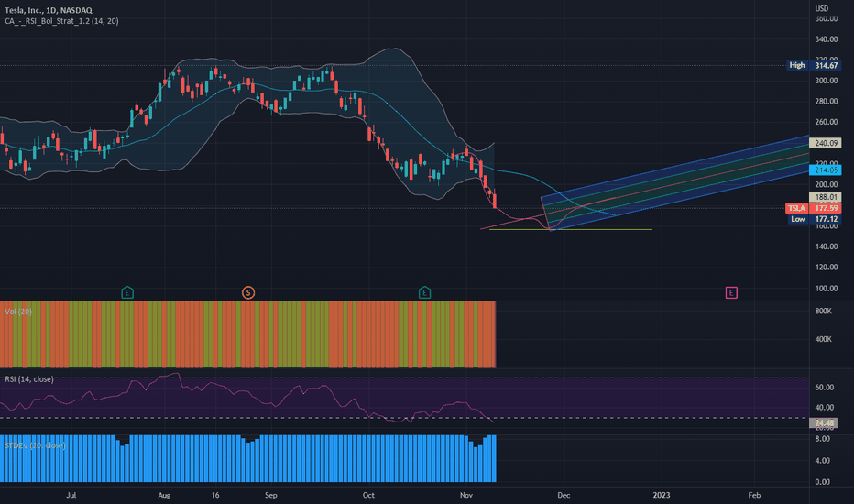854x504 pixels.
Task: Click the 100.00 price axis label
Action: [826, 289]
